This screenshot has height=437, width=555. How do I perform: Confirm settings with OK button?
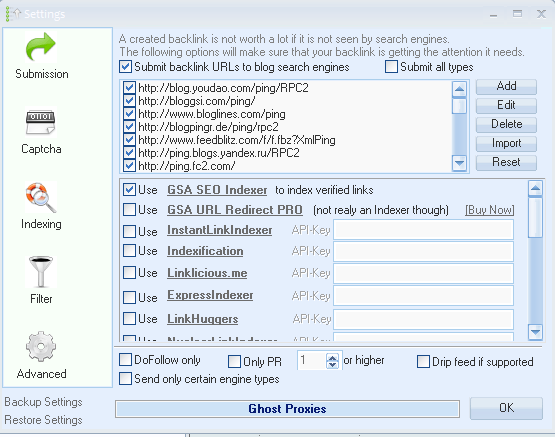(x=506, y=408)
